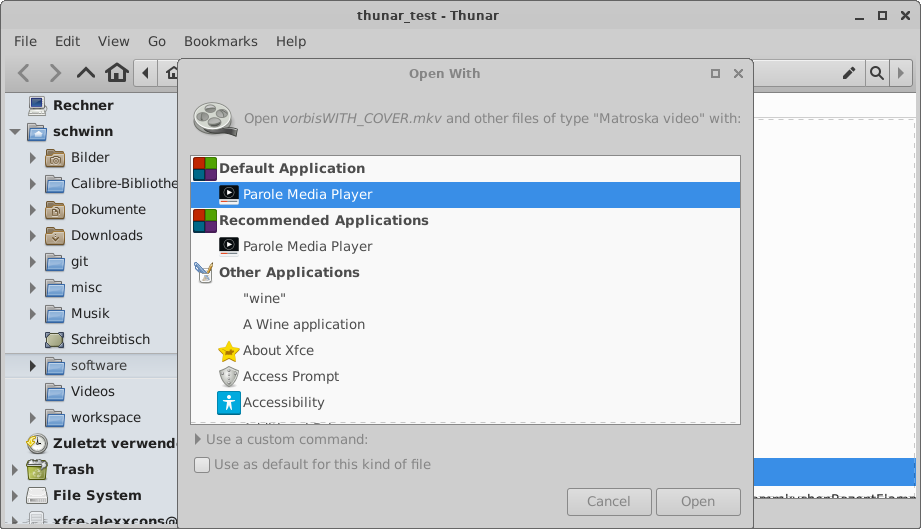Select the misc folder in the tree
Image resolution: width=921 pixels, height=529 pixels.
click(86, 288)
